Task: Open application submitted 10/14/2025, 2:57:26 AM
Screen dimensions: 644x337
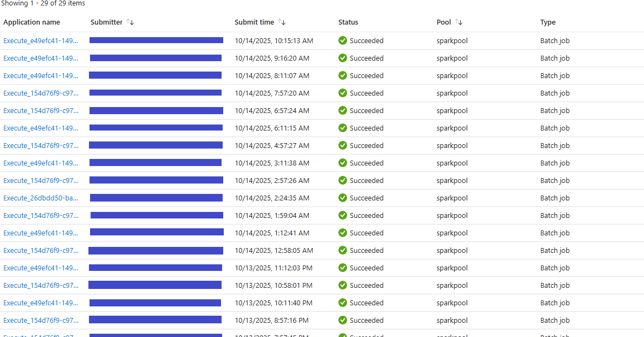Action: [41, 180]
